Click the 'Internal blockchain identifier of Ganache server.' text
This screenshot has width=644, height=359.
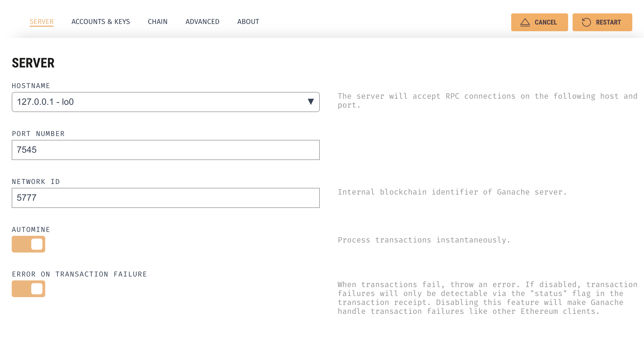452,192
